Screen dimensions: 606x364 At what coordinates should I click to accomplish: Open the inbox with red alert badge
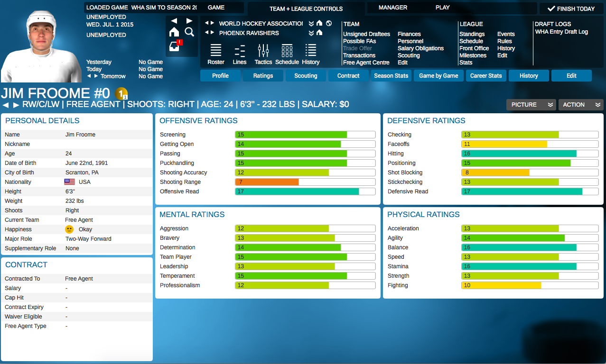pyautogui.click(x=175, y=46)
